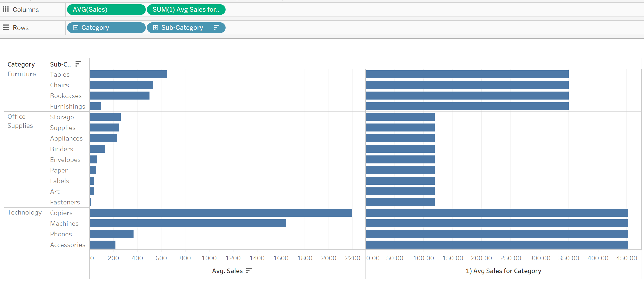This screenshot has height=284, width=644.
Task: Select the Chairs bar in the Avg. Sales chart
Action: coord(121,85)
